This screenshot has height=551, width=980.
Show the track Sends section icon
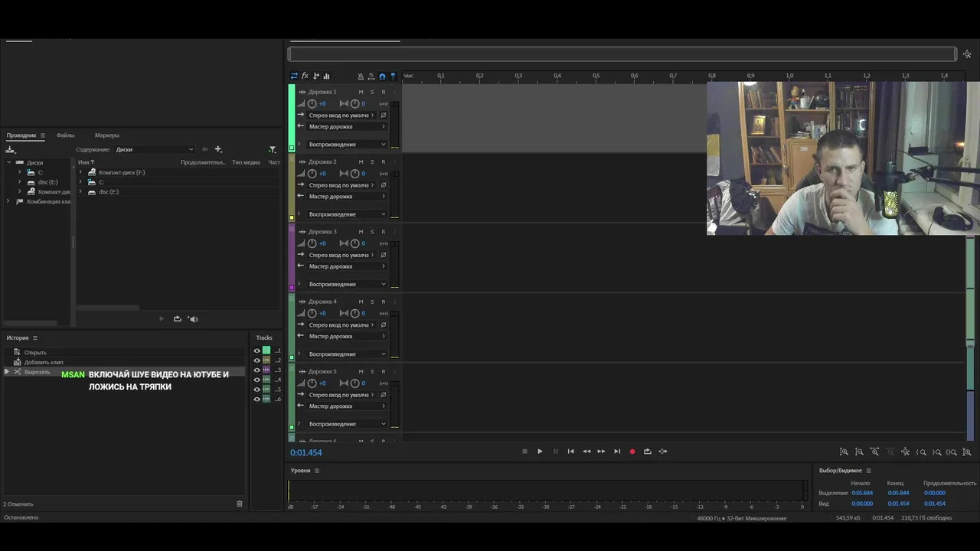coord(315,76)
